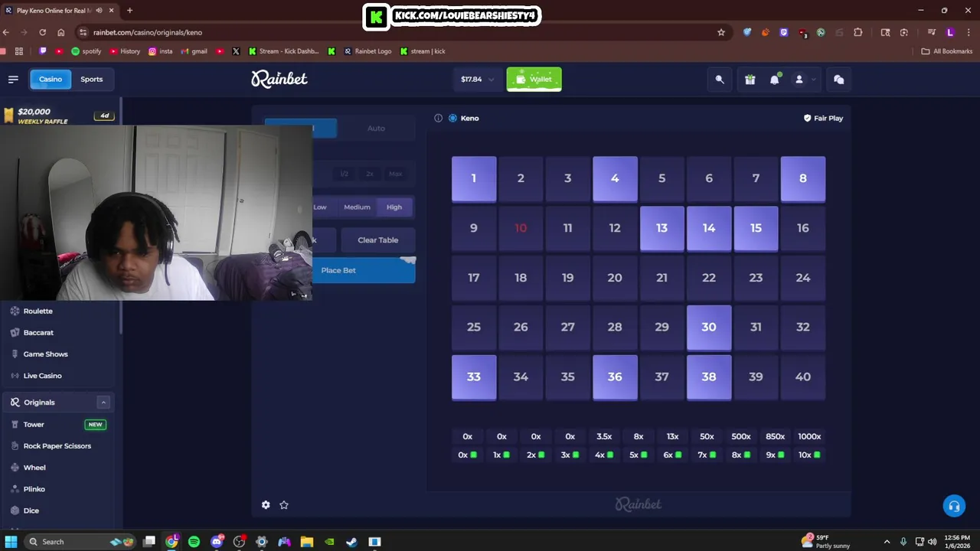Open the 'Stream - Kick Dashb...' bookmark

click(x=283, y=51)
